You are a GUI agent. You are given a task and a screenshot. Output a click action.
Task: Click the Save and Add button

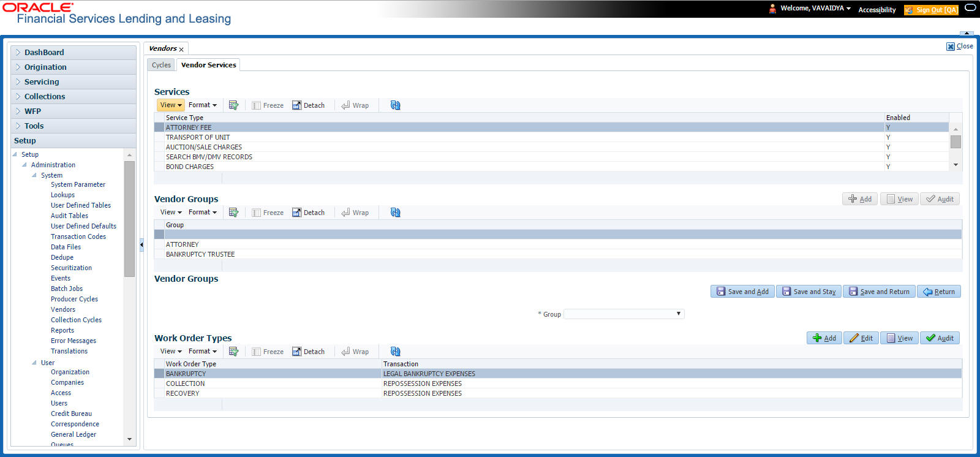pos(742,292)
